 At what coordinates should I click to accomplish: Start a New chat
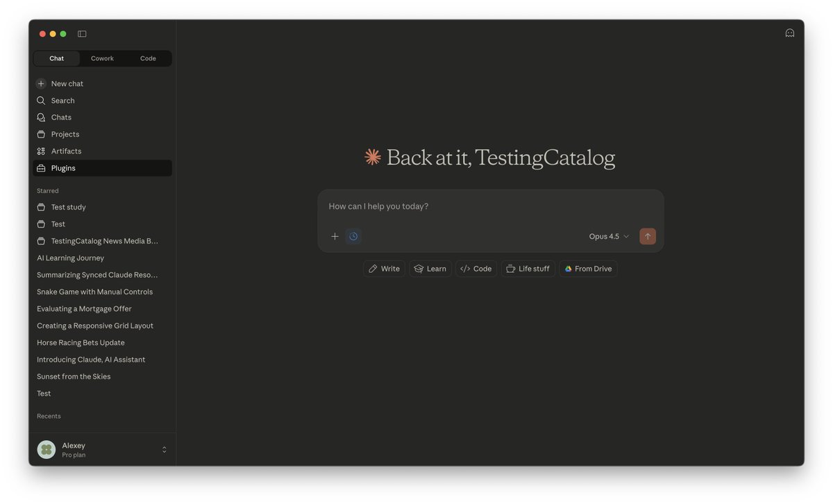(x=102, y=83)
